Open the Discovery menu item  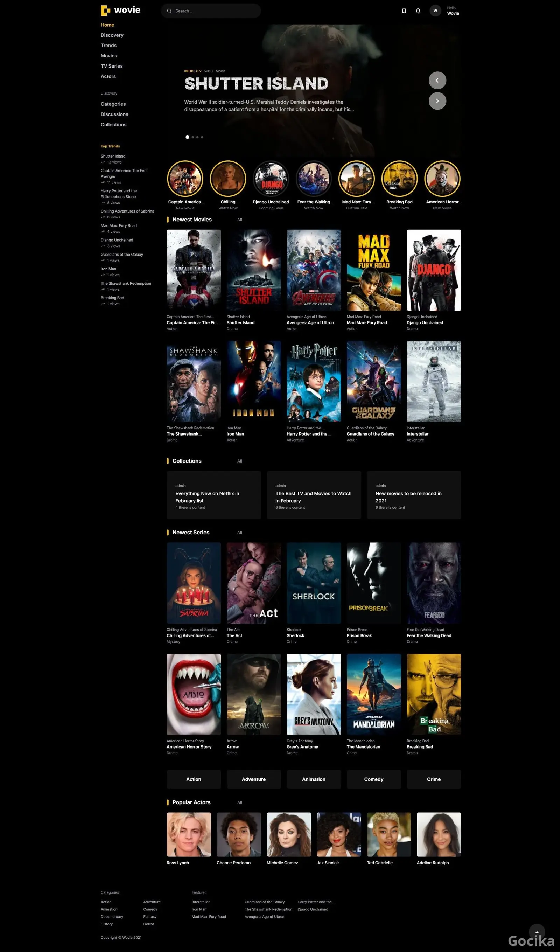pyautogui.click(x=112, y=35)
